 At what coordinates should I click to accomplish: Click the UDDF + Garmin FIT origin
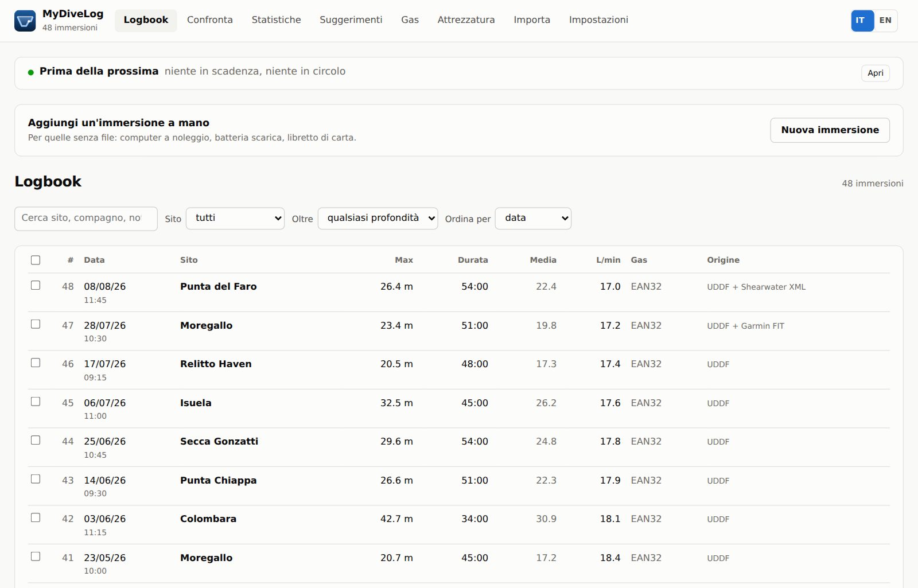pyautogui.click(x=745, y=326)
